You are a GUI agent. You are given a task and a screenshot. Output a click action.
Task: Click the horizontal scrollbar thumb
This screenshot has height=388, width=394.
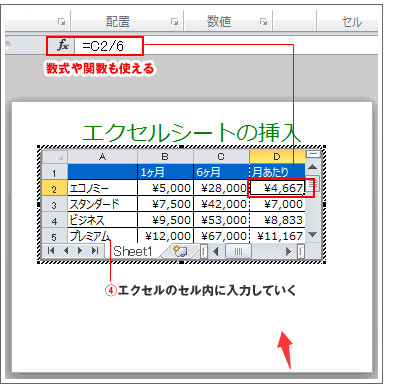[238, 251]
